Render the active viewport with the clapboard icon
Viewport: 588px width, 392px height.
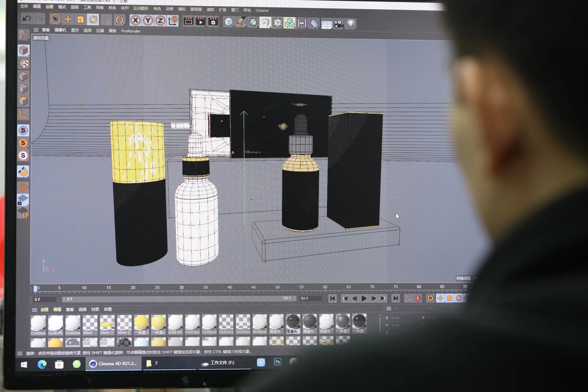click(x=188, y=22)
